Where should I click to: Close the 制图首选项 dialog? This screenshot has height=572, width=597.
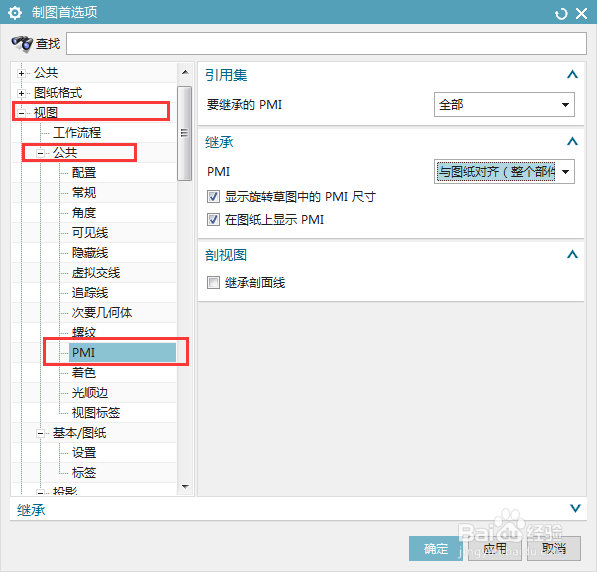tap(581, 14)
